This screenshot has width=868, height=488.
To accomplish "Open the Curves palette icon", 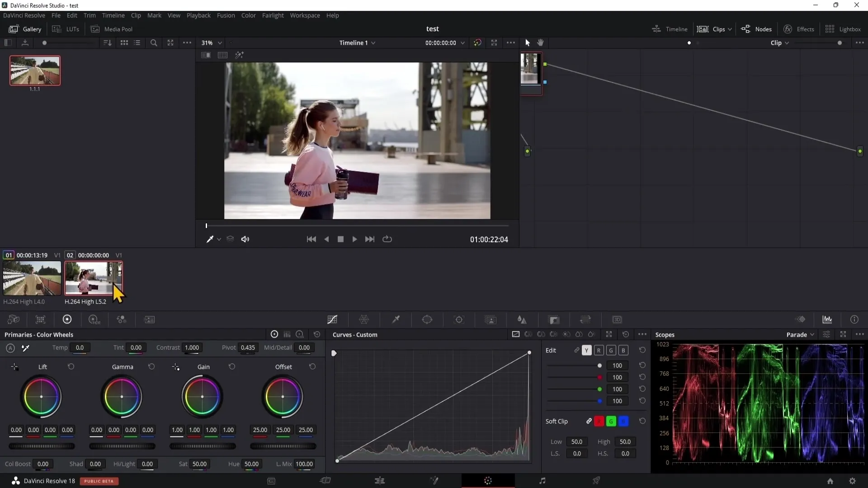I will (332, 319).
